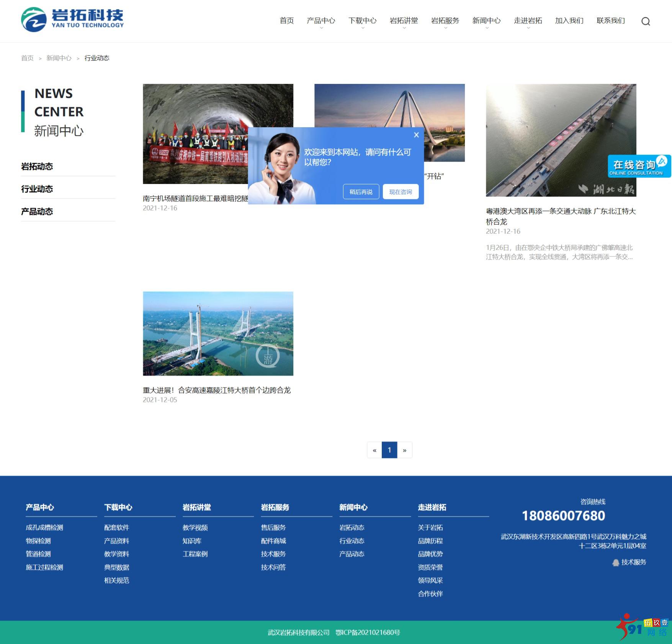Open the 售后服务 footer link

pos(273,528)
